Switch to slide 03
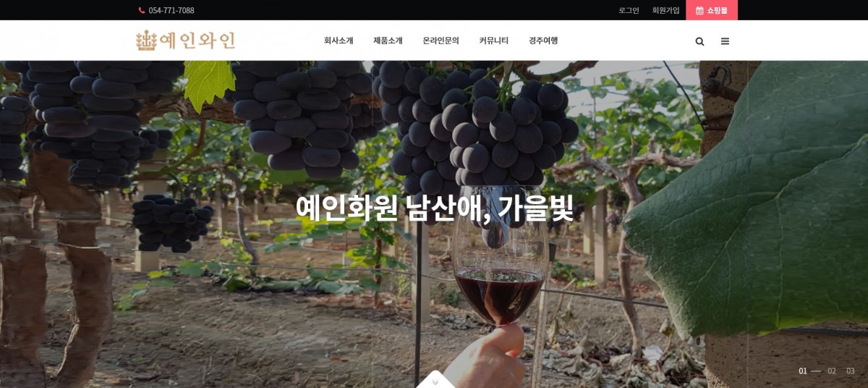Viewport: 868px width, 388px height. 851,371
